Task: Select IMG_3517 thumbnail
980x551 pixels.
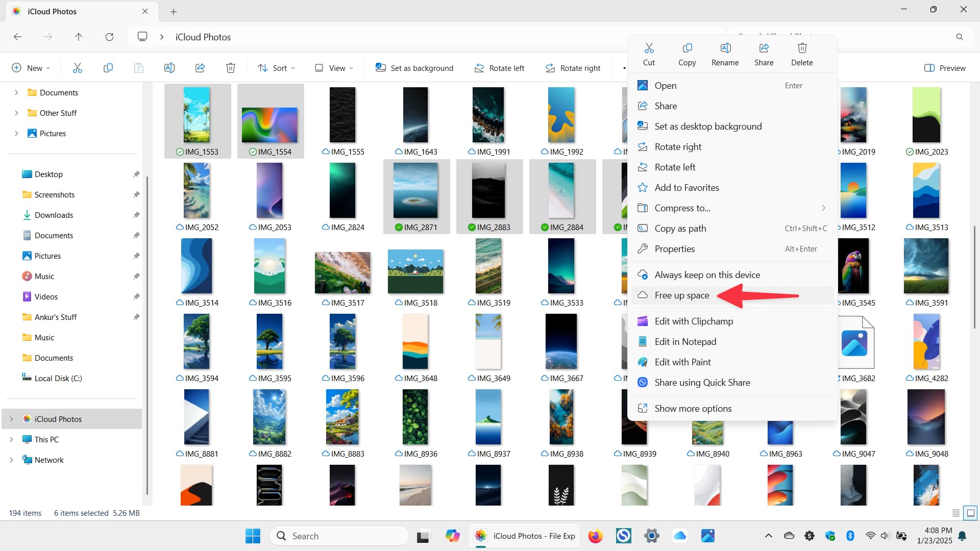Action: point(343,272)
